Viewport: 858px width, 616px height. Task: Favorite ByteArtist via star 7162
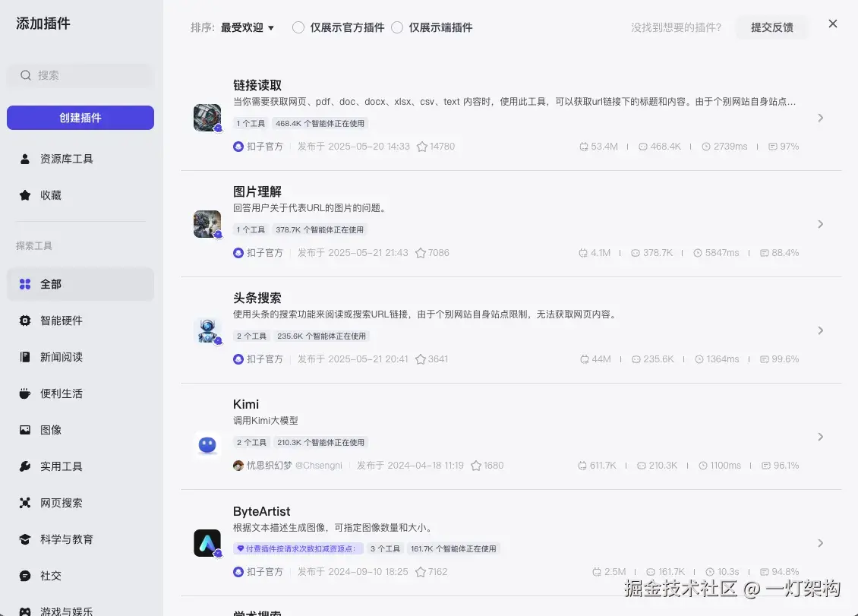click(420, 572)
